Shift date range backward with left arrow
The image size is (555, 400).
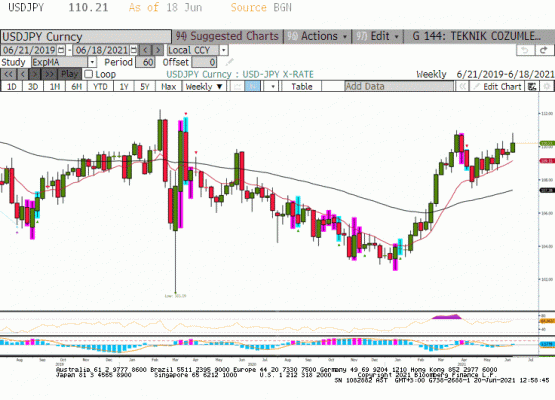point(145,50)
